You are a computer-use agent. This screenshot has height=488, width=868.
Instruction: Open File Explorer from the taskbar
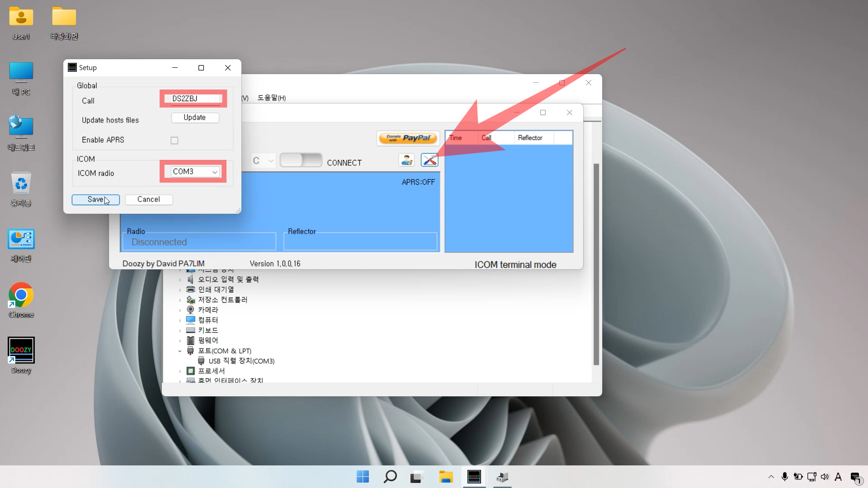pos(446,477)
